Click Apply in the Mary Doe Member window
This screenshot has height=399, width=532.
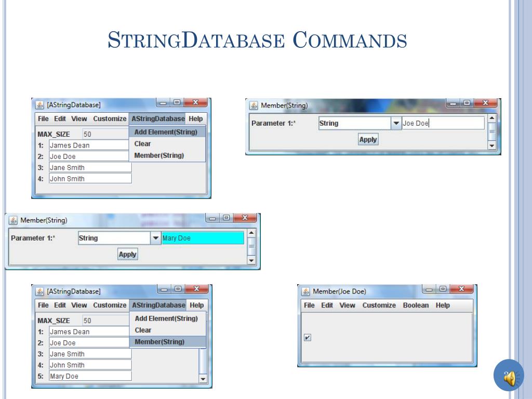(x=128, y=254)
